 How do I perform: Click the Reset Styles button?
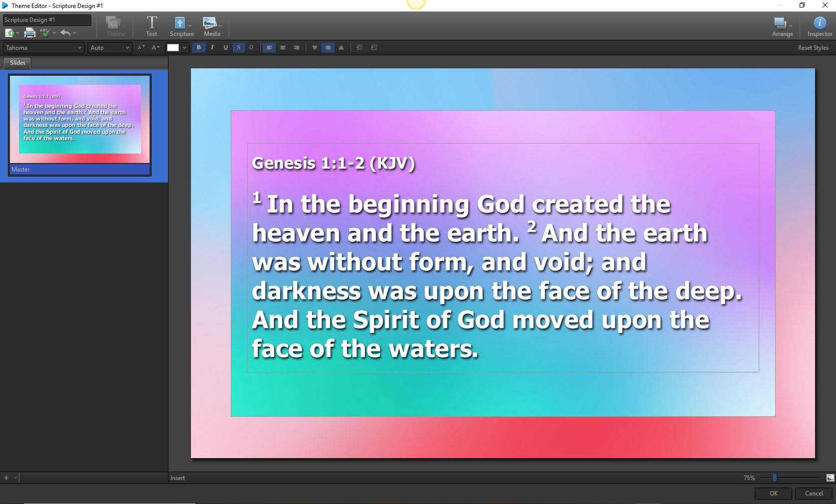click(x=813, y=47)
